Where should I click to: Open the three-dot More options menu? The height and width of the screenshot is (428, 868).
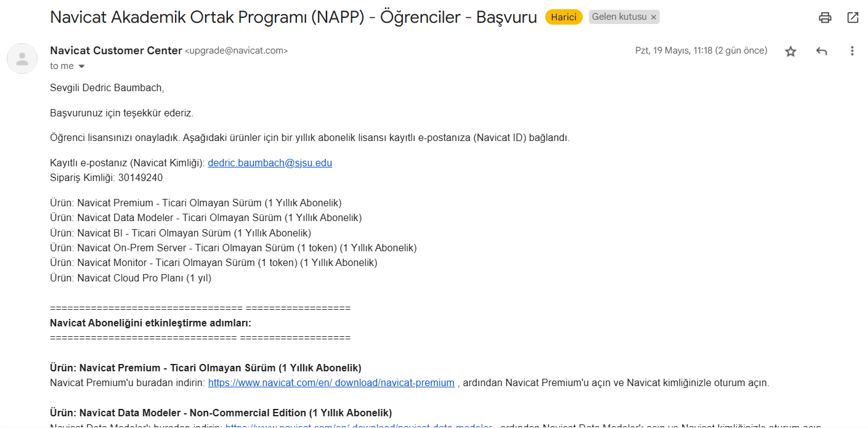click(x=852, y=51)
